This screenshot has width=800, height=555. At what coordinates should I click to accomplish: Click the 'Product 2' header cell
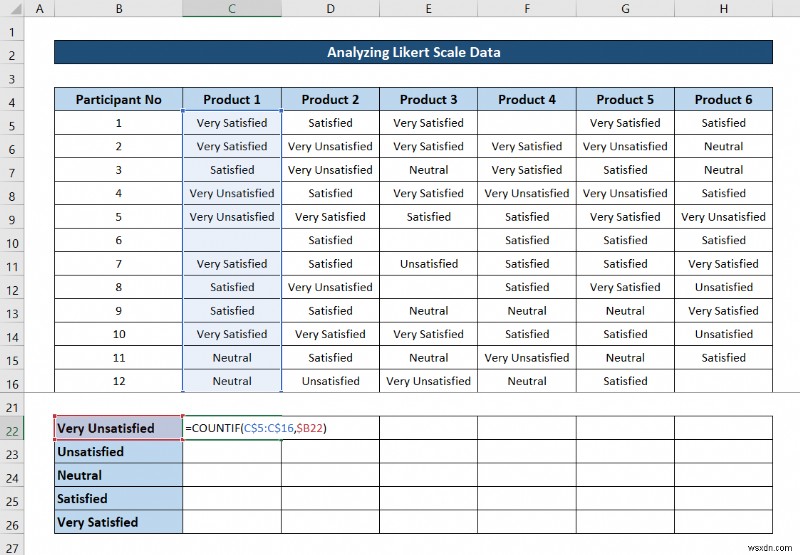pyautogui.click(x=330, y=99)
